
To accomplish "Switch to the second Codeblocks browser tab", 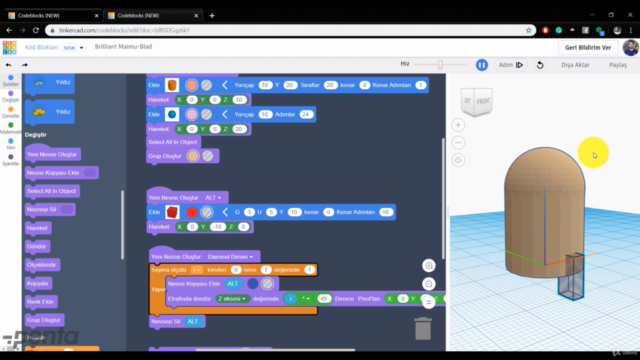I will [x=153, y=16].
